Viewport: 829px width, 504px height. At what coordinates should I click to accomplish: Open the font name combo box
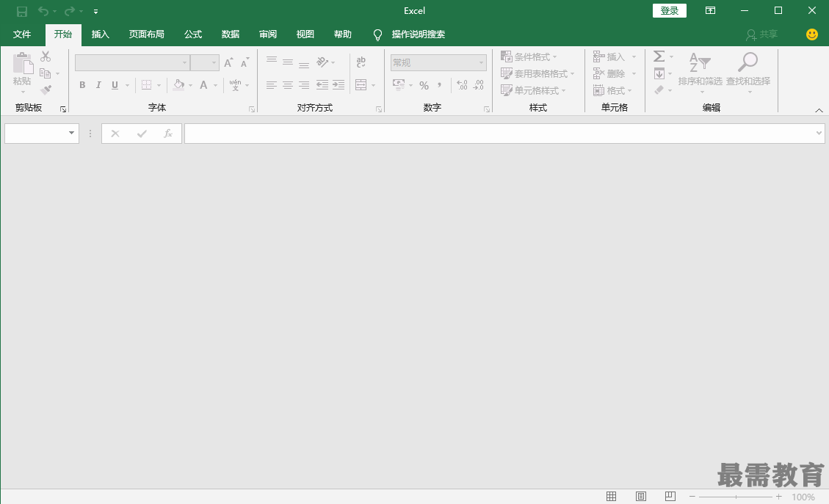[132, 63]
